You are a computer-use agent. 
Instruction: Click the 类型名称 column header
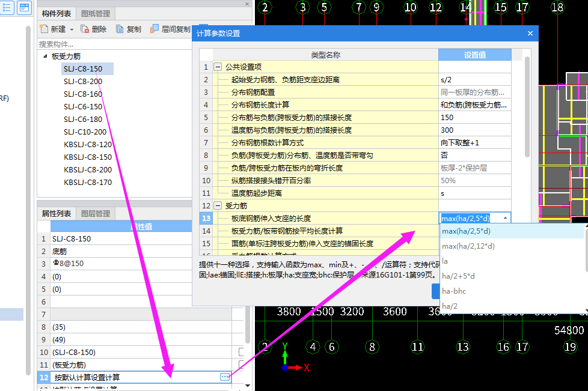pos(325,55)
